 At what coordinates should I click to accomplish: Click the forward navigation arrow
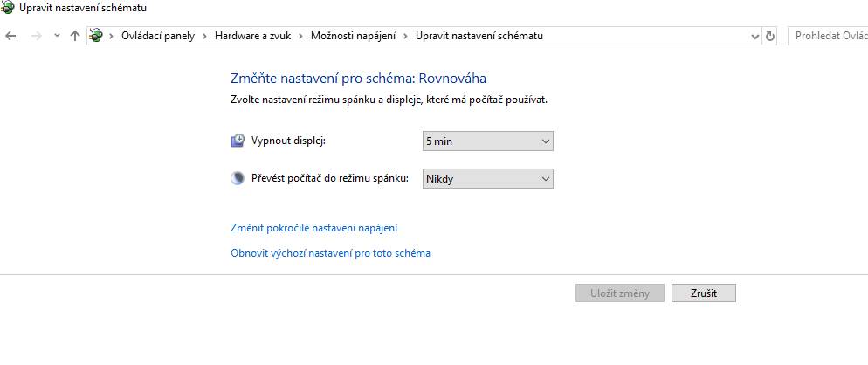coord(37,36)
